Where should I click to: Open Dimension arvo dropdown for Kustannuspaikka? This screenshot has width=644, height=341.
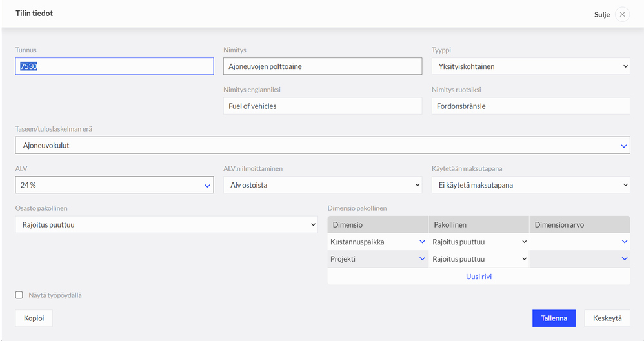[x=579, y=242]
